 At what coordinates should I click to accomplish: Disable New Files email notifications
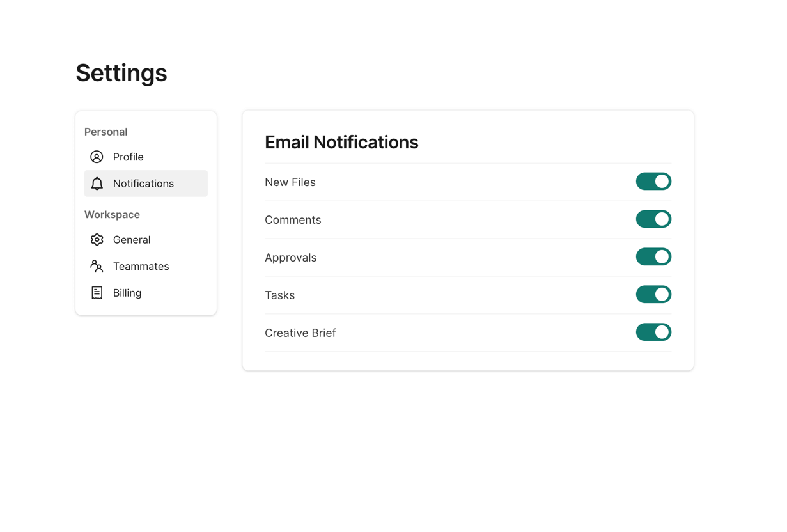click(653, 182)
